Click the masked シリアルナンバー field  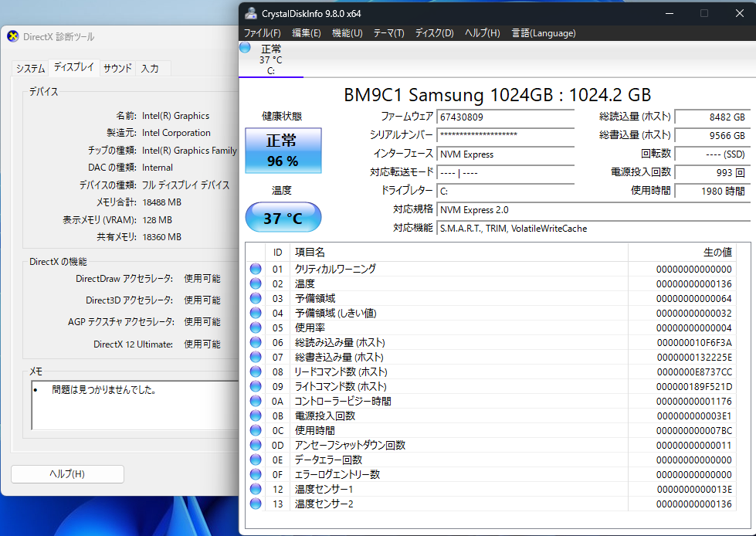point(505,135)
